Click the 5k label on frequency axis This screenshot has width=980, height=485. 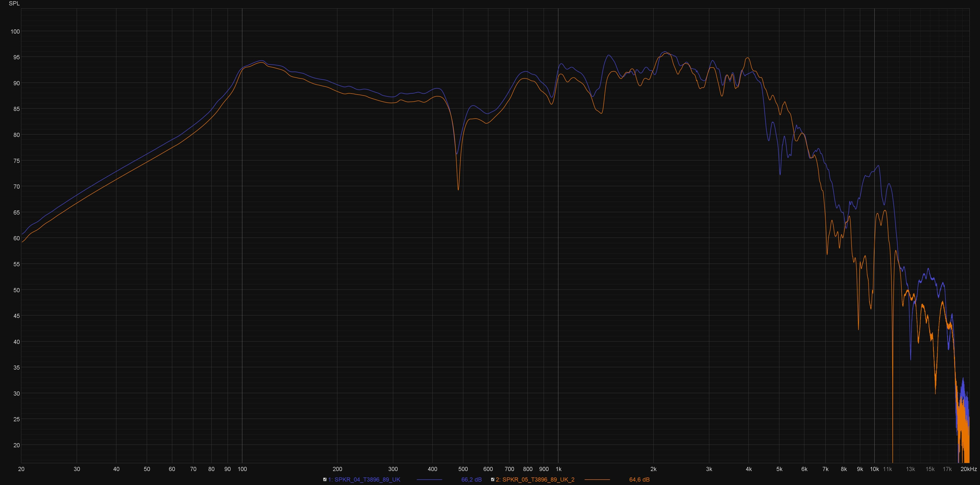(779, 469)
